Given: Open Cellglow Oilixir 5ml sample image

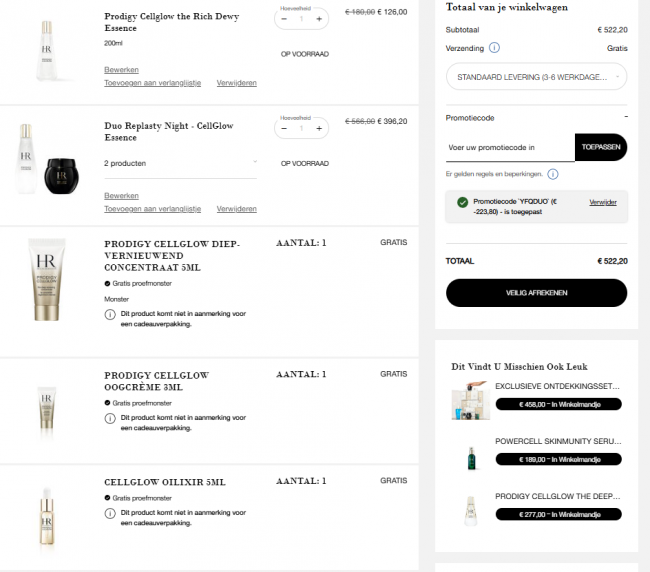Looking at the screenshot, I should tap(46, 517).
